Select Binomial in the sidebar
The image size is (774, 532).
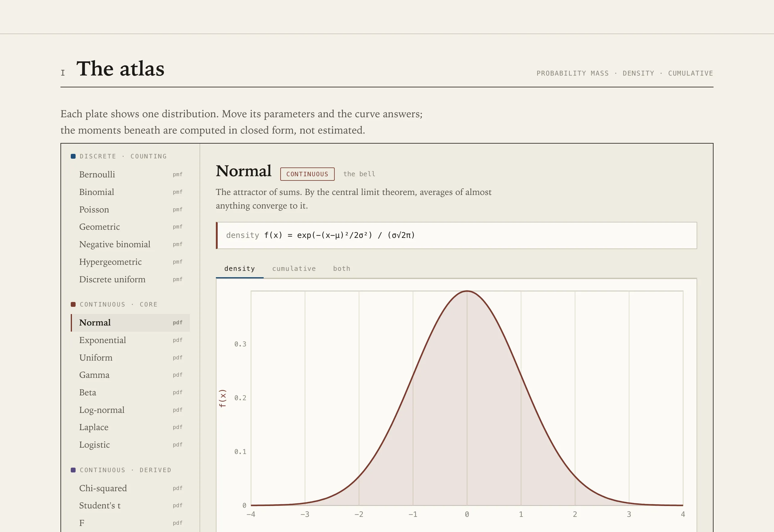tap(130, 192)
